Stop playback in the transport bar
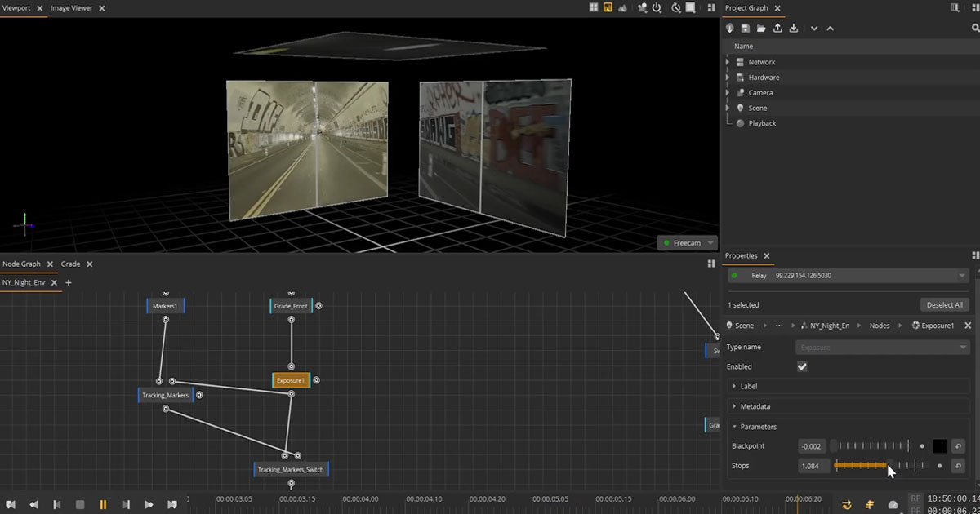The height and width of the screenshot is (514, 980). point(80,505)
